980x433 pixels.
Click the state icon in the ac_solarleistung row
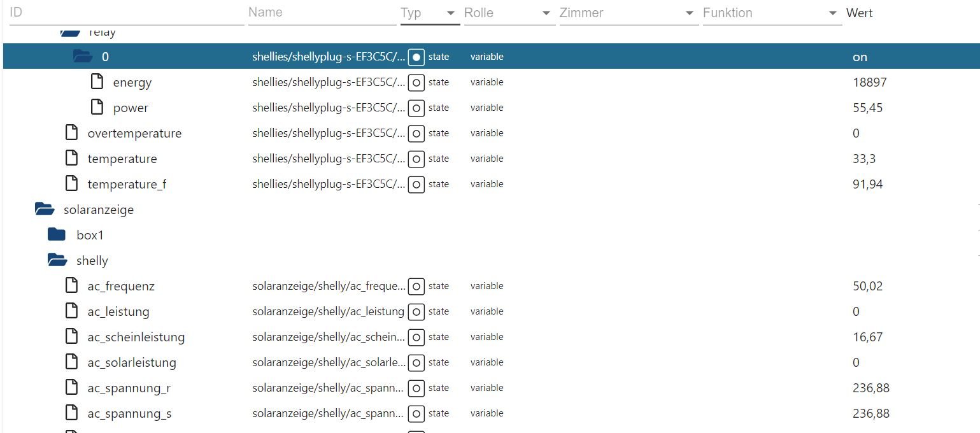[x=416, y=363]
